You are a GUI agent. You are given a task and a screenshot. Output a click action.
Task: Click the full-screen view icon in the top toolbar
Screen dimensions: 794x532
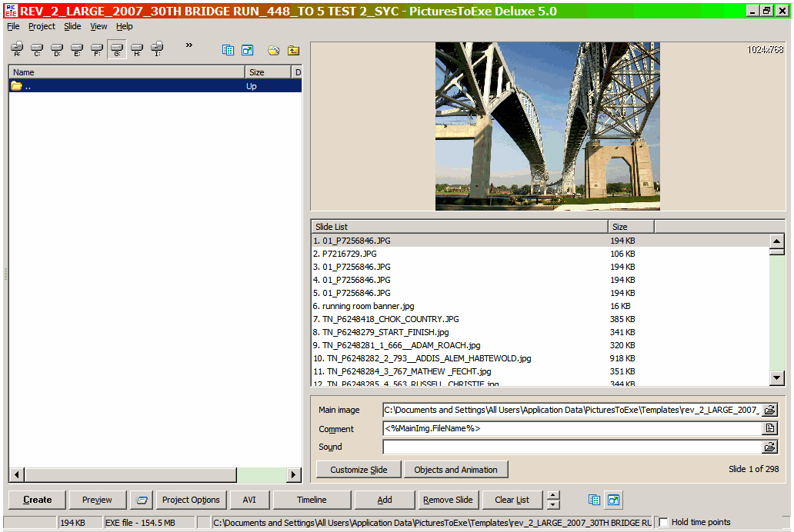pos(247,51)
